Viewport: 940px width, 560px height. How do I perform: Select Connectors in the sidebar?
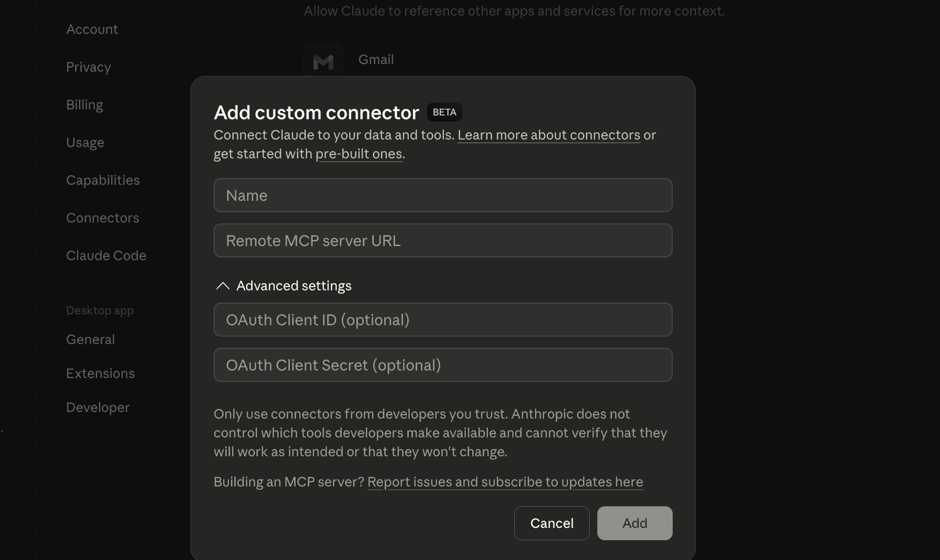pyautogui.click(x=102, y=218)
